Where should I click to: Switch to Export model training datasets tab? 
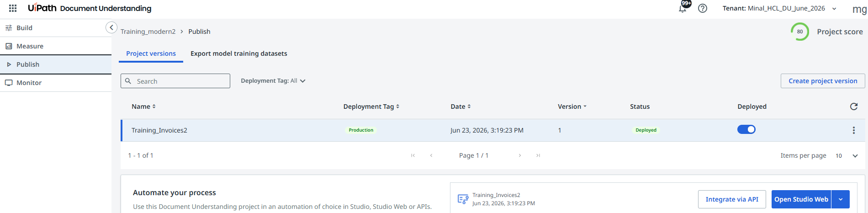(239, 53)
